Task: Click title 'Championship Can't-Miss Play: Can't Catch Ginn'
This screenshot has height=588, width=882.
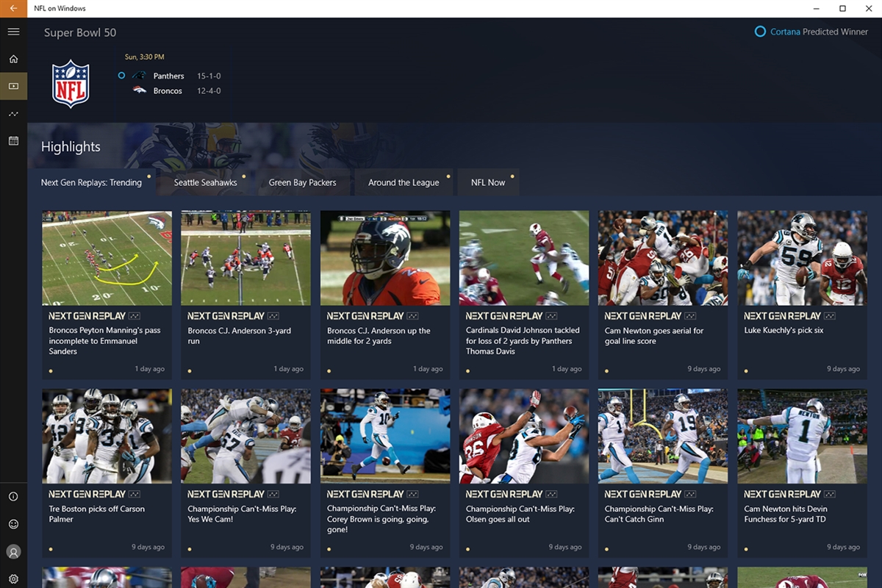Action: tap(659, 514)
